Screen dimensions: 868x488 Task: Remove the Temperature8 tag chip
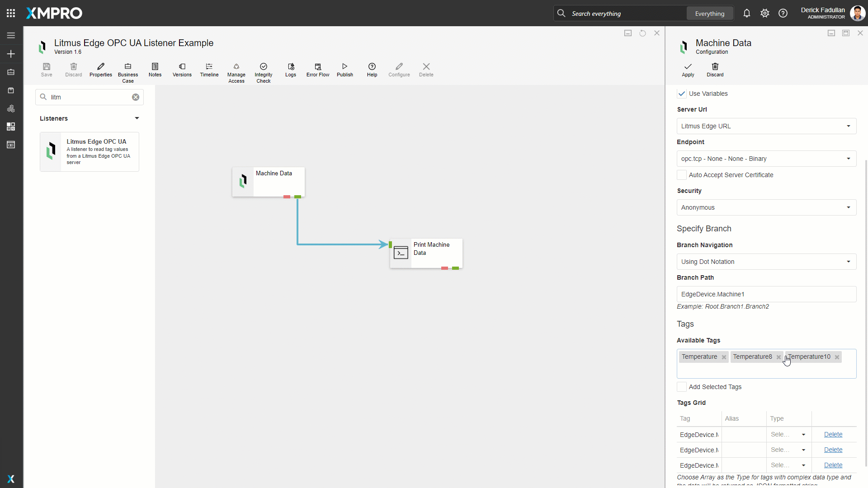coord(778,357)
